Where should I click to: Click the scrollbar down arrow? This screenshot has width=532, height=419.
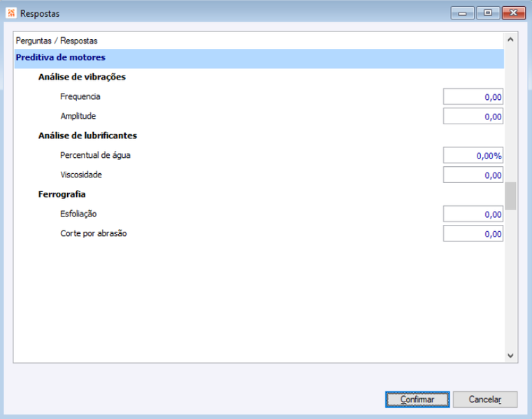(510, 355)
